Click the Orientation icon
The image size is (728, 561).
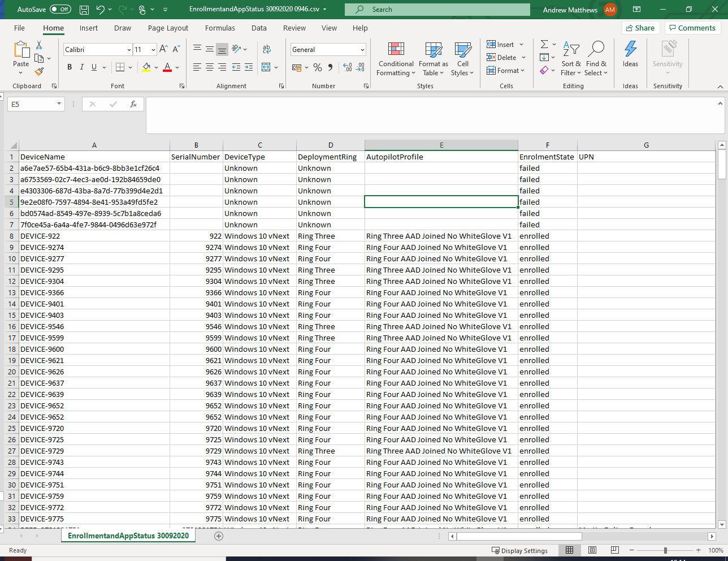237,49
